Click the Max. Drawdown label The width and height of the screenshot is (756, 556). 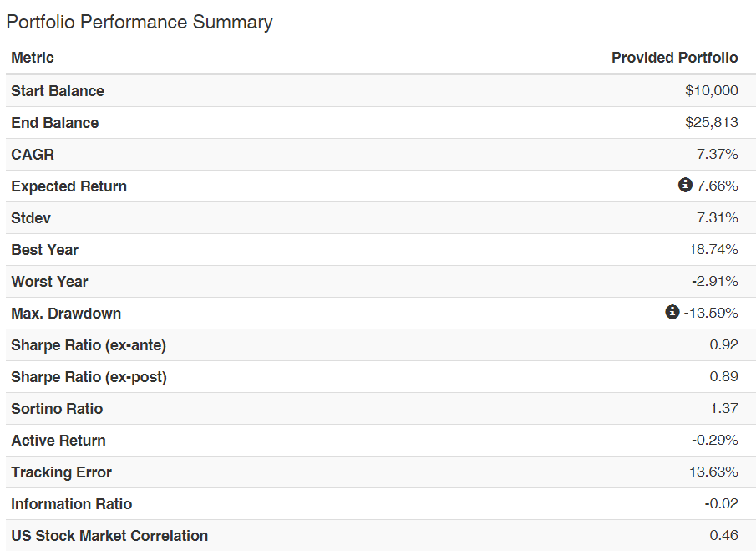(x=66, y=314)
